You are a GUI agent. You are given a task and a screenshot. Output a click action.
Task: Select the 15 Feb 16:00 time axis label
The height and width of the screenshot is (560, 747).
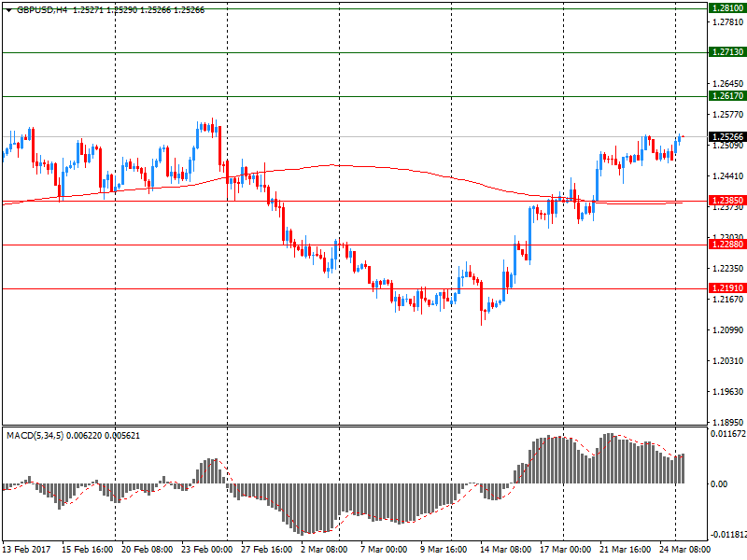tap(87, 549)
